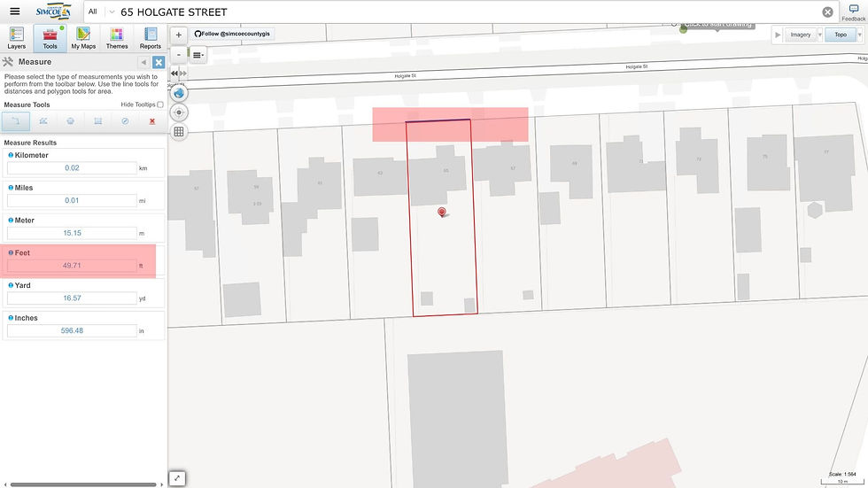Select the line measure tool

tap(16, 121)
